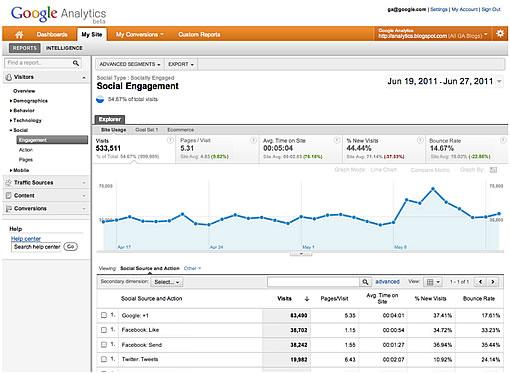Open the Advanced Segments dropdown
The image size is (510, 374).
130,64
